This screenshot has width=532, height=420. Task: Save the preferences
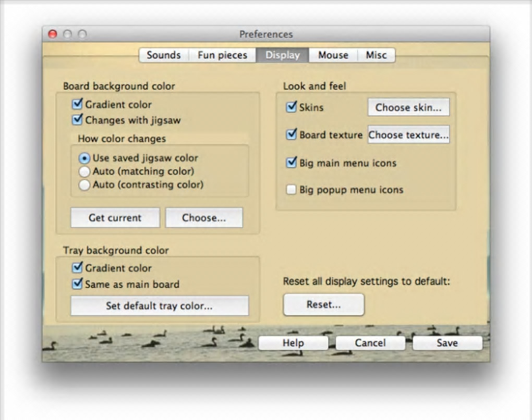[447, 343]
